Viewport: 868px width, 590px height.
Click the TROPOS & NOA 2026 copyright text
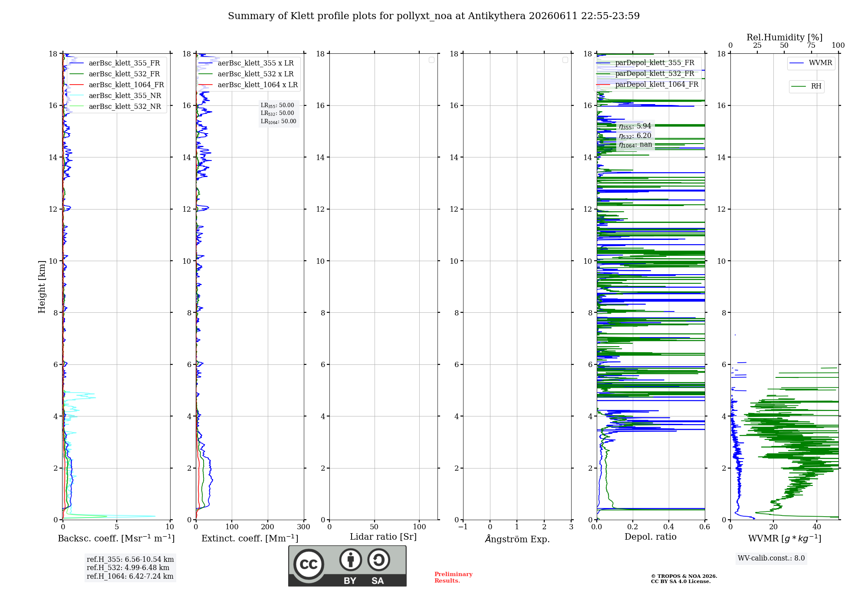(684, 577)
